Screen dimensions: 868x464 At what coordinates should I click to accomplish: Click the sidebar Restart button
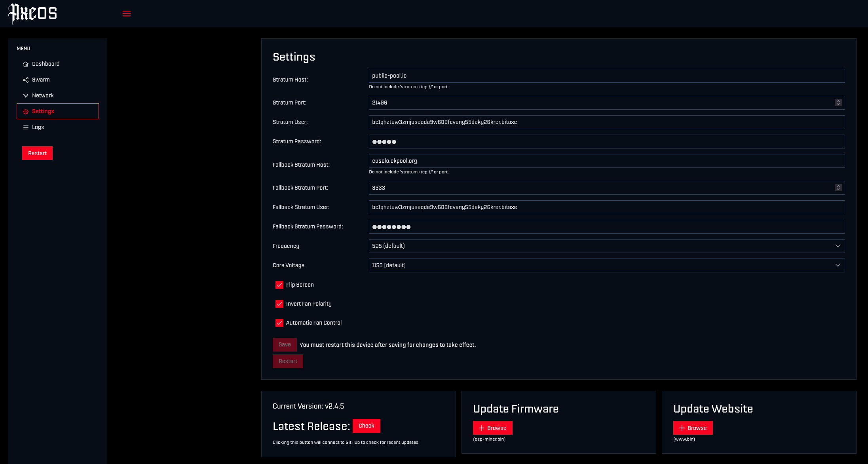coord(37,153)
